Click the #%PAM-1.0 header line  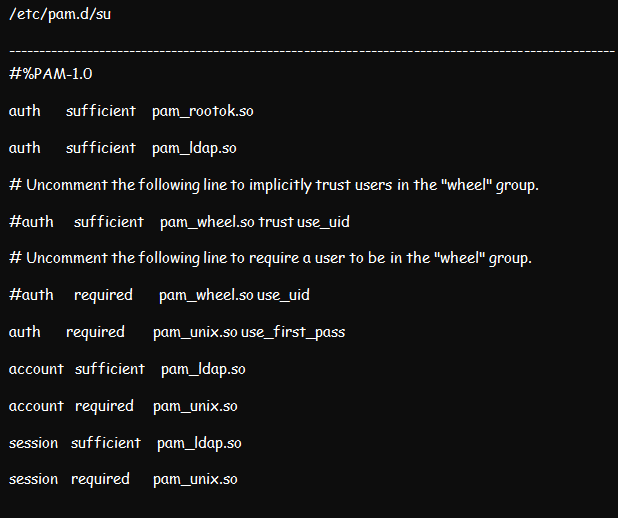point(50,74)
